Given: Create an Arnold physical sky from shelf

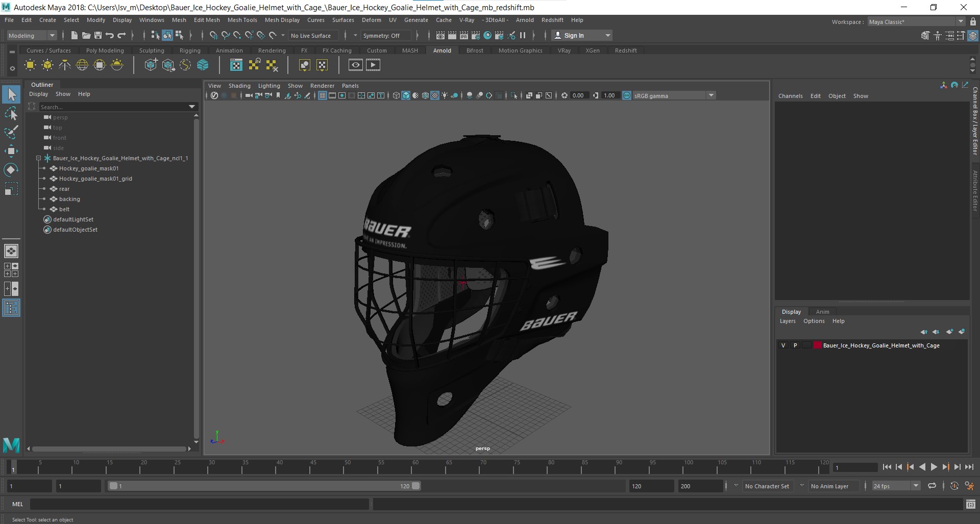Looking at the screenshot, I should [117, 65].
